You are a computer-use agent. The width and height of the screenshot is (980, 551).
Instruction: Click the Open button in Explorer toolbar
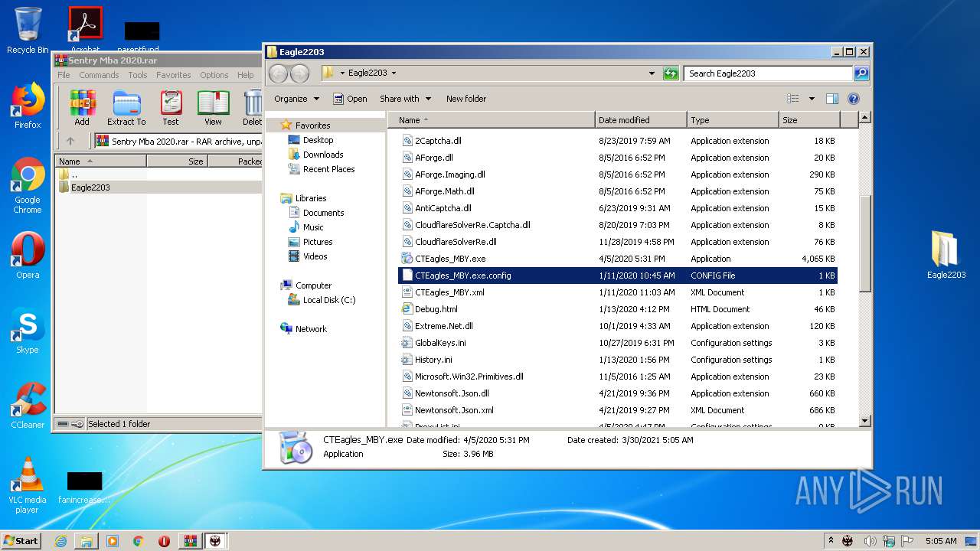(x=350, y=99)
